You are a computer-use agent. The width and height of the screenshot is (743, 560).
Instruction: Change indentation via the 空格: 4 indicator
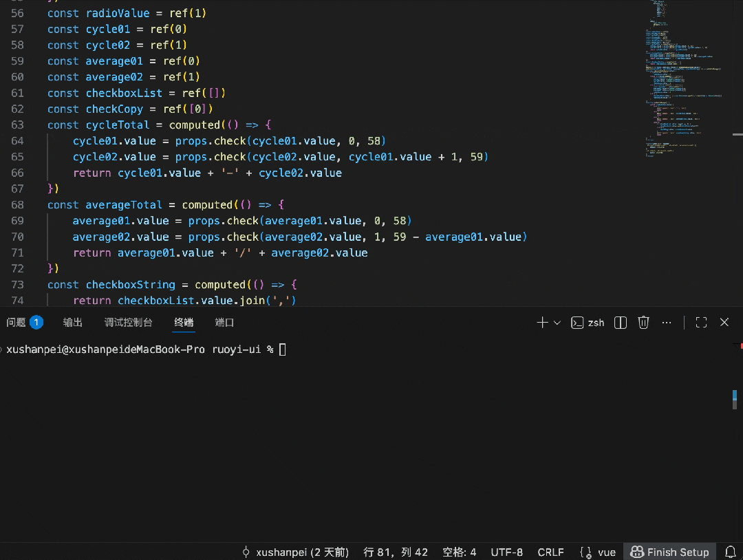(x=458, y=552)
